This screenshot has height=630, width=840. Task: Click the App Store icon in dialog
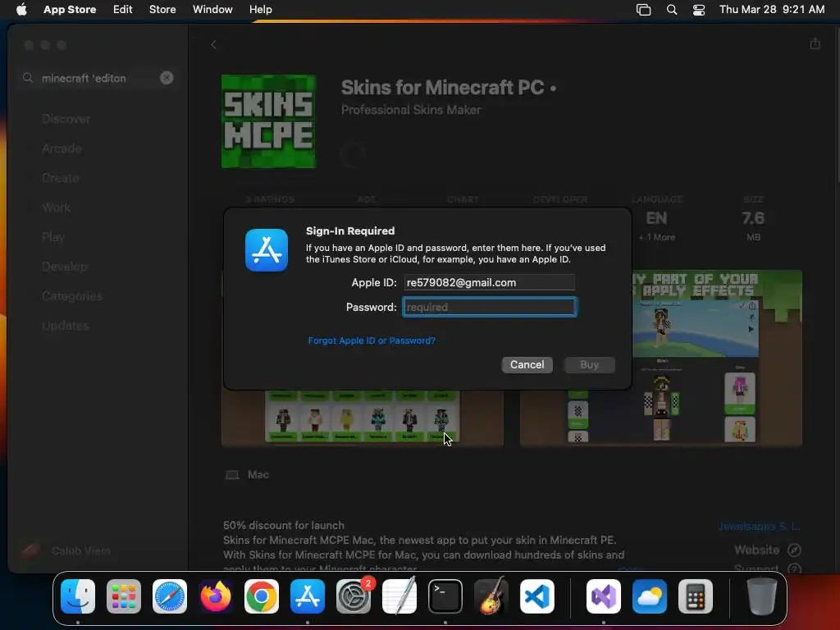267,250
